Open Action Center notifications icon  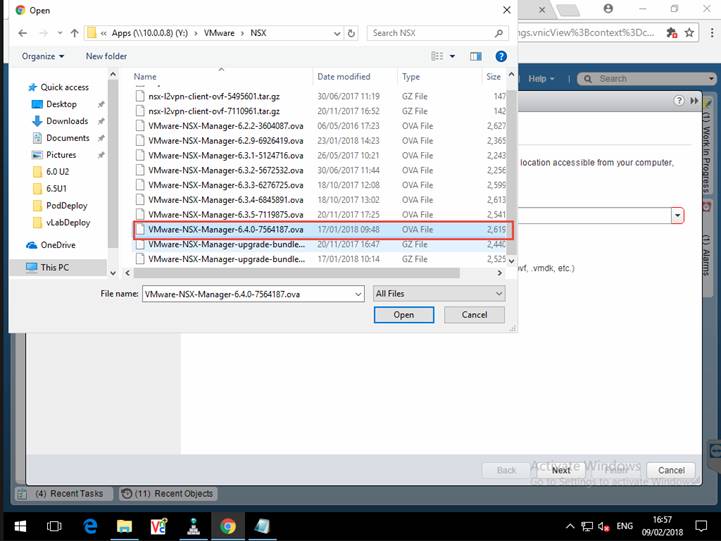[x=701, y=526]
